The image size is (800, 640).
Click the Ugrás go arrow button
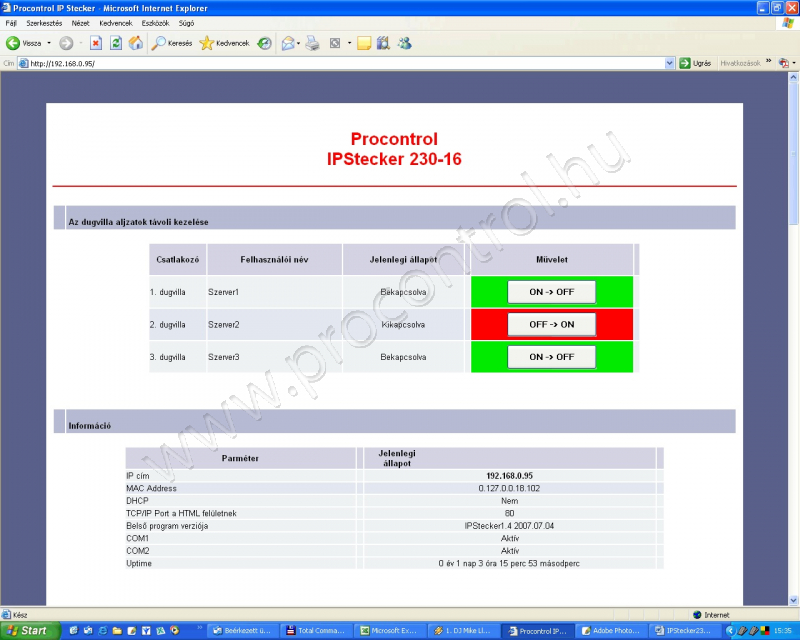[x=695, y=63]
